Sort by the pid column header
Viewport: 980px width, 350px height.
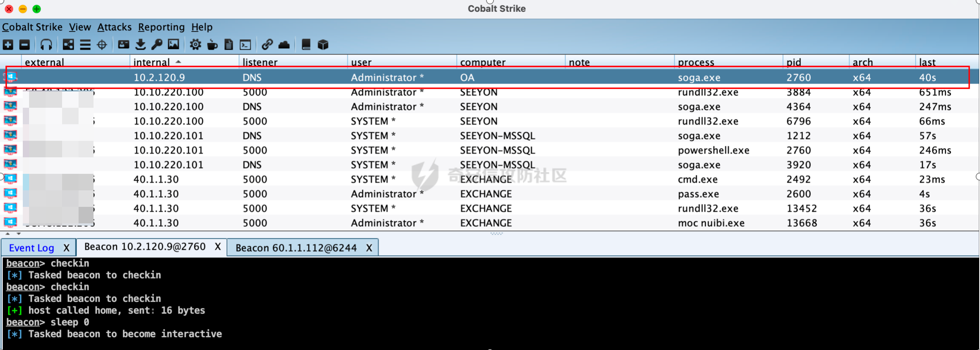coord(816,62)
